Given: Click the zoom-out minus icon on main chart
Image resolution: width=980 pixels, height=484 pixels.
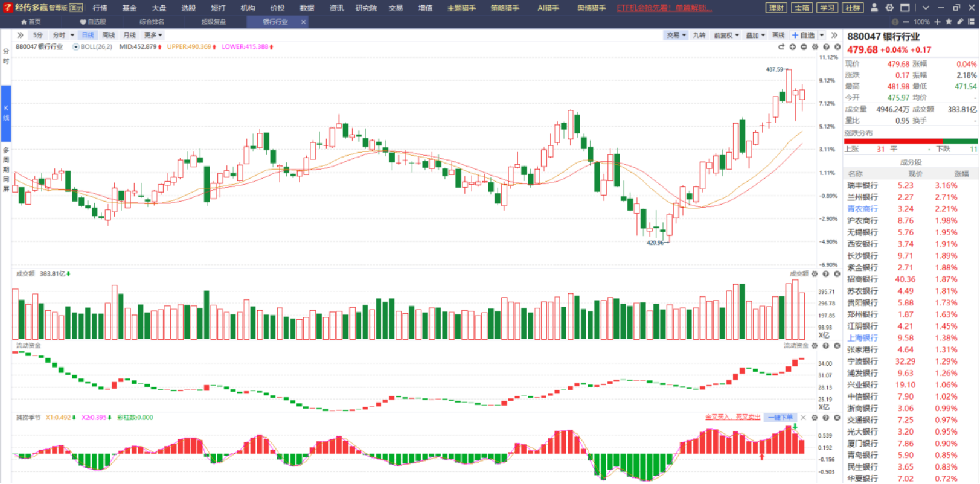Looking at the screenshot, I should (x=804, y=47).
